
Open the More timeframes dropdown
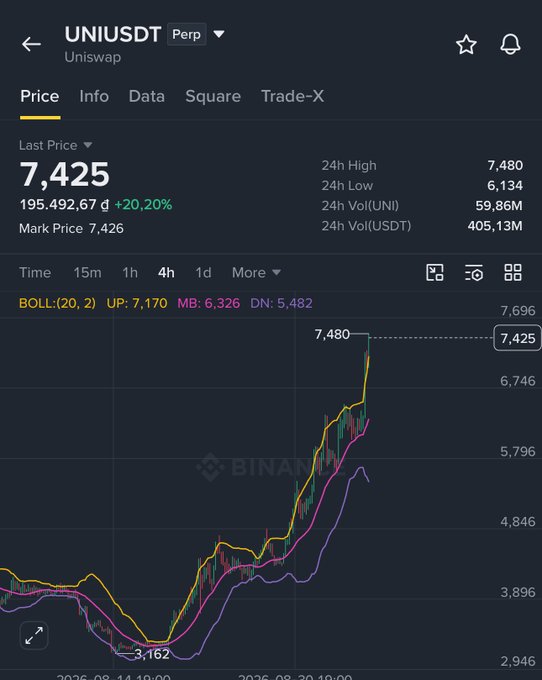(256, 272)
